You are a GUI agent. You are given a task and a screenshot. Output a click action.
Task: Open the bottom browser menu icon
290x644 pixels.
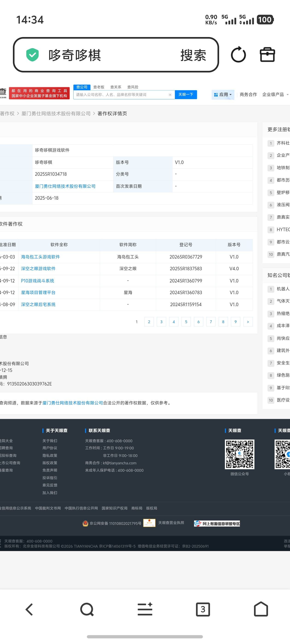[145, 609]
